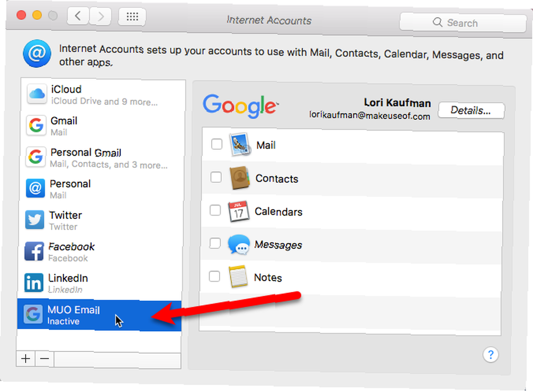
Task: Click the Lori Kaufman name
Action: point(398,103)
